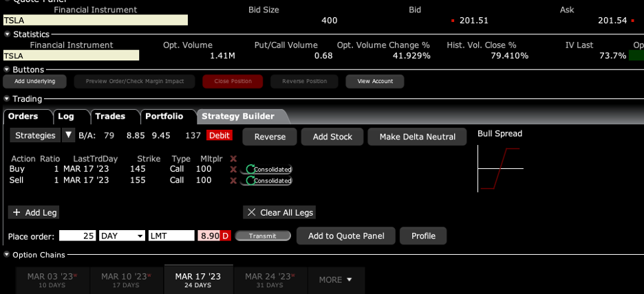Image resolution: width=644 pixels, height=294 pixels.
Task: Click the 145 strike value
Action: pos(138,168)
